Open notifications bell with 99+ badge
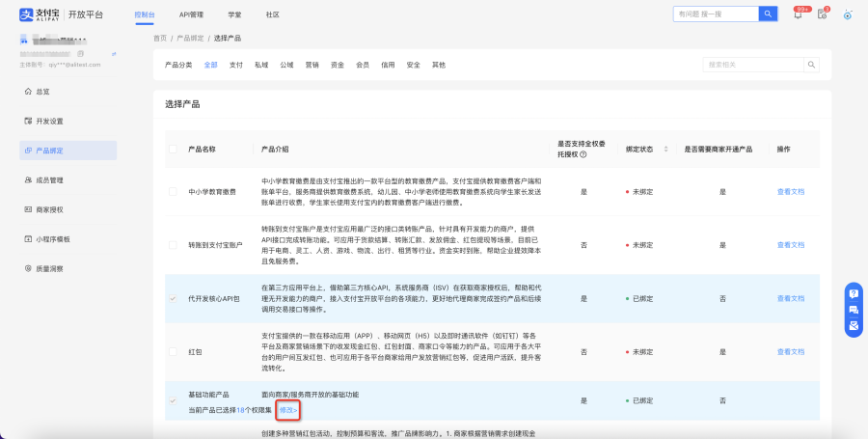This screenshot has height=439, width=868. (798, 14)
